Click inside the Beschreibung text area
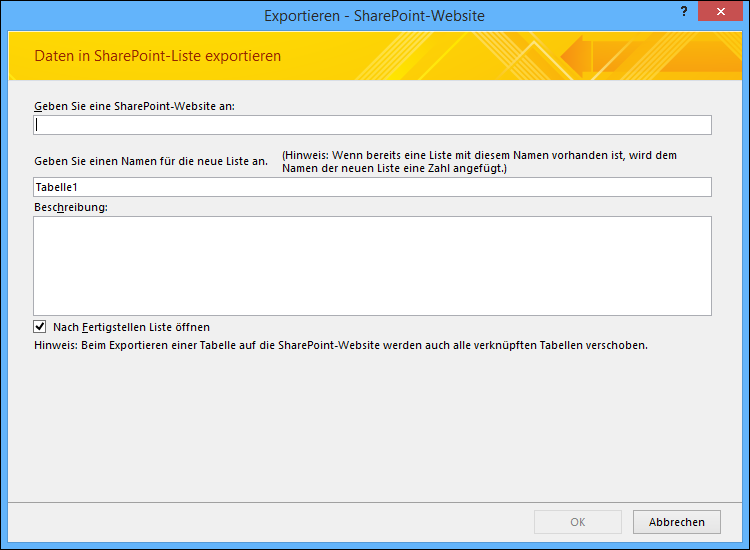Image resolution: width=750 pixels, height=550 pixels. click(372, 266)
